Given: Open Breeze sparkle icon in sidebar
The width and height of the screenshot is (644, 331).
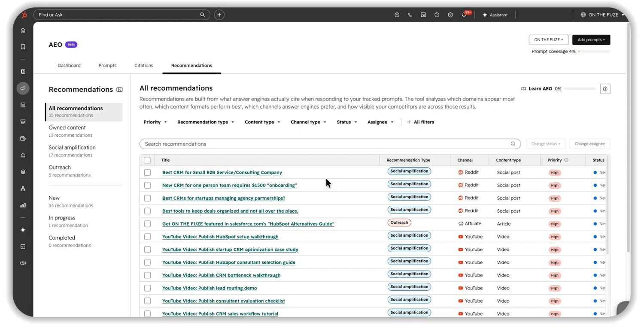Looking at the screenshot, I should pyautogui.click(x=23, y=230).
